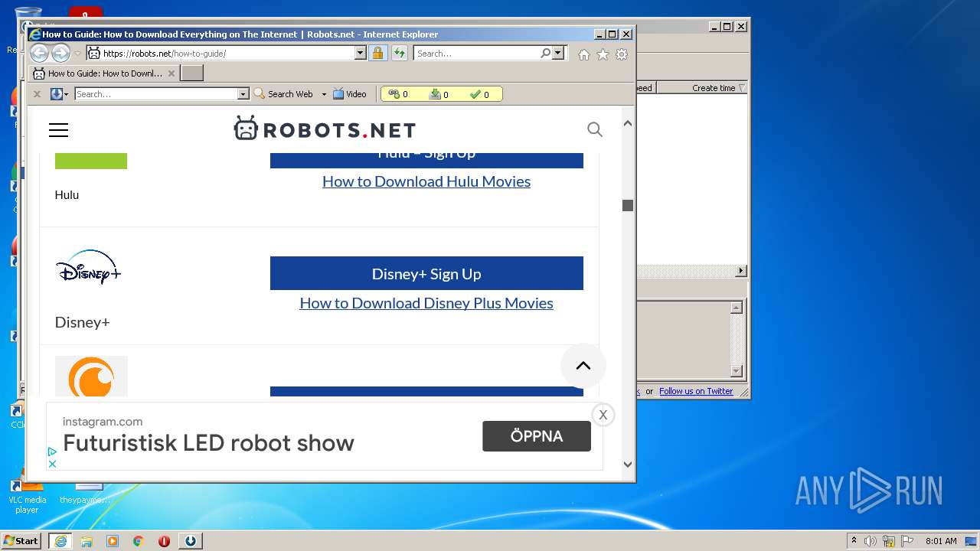Open the search provider dropdown arrow
980x551 pixels.
(x=557, y=53)
